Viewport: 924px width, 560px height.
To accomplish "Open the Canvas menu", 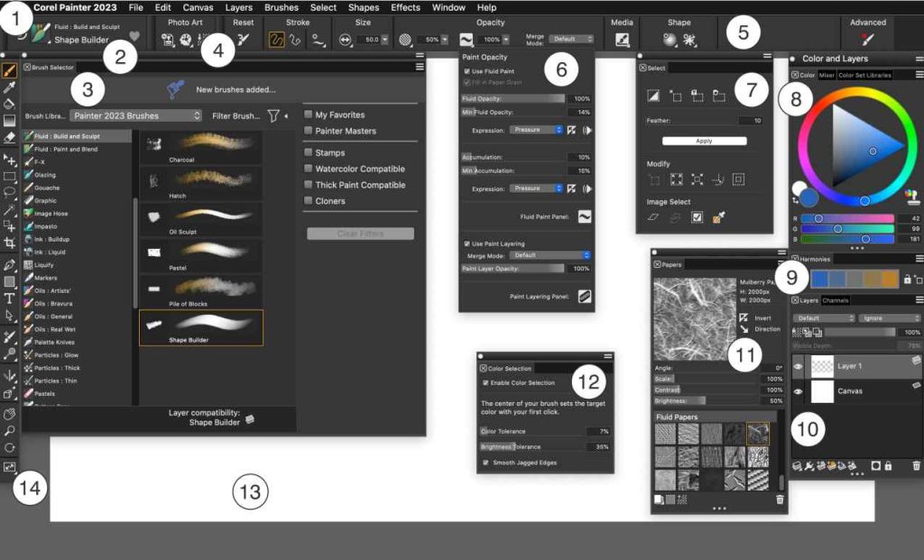I will point(198,7).
